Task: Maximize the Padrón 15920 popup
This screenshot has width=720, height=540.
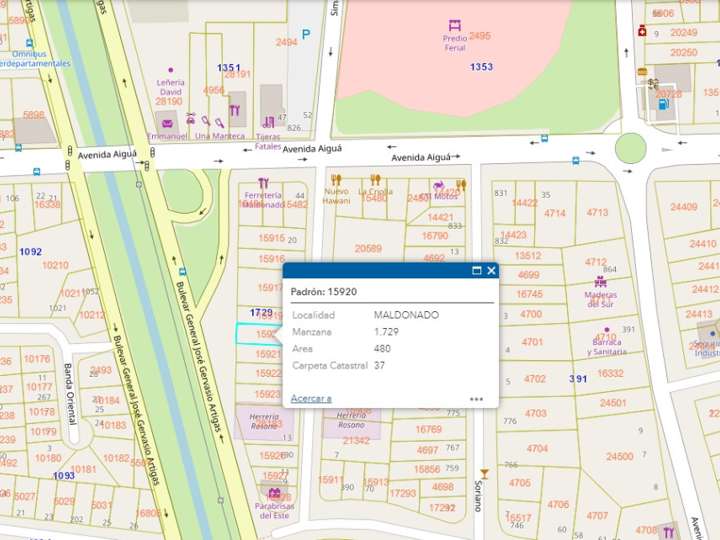Action: [x=476, y=271]
